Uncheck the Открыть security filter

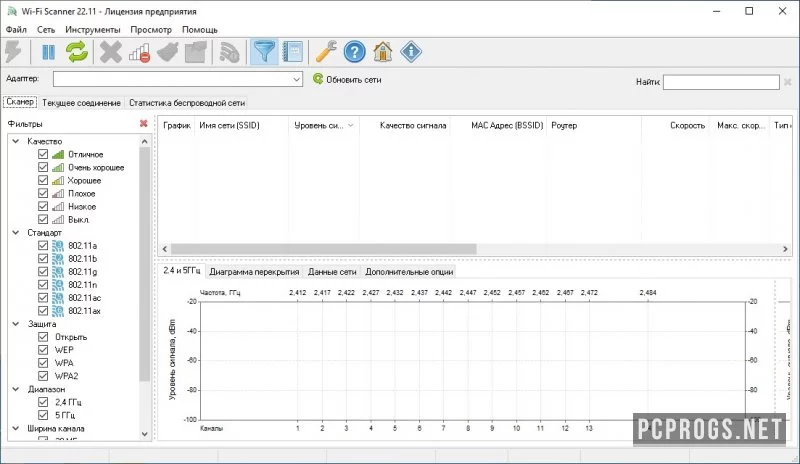click(43, 336)
